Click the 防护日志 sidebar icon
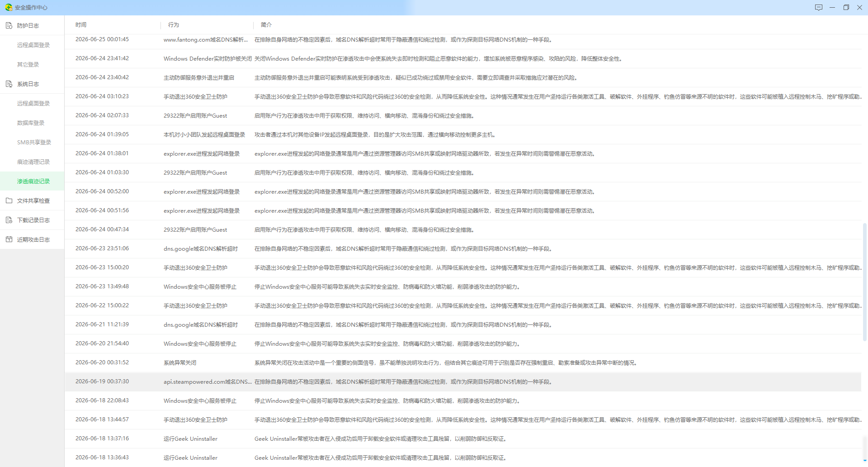This screenshot has height=467, width=868. pos(9,25)
